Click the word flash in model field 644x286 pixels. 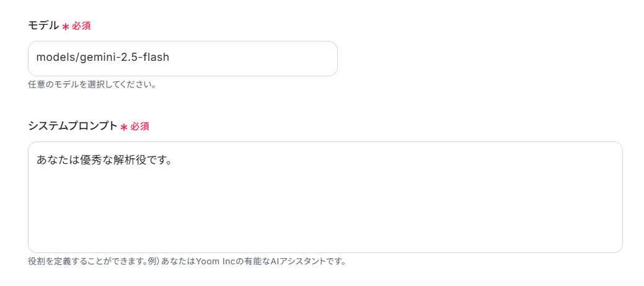point(156,57)
